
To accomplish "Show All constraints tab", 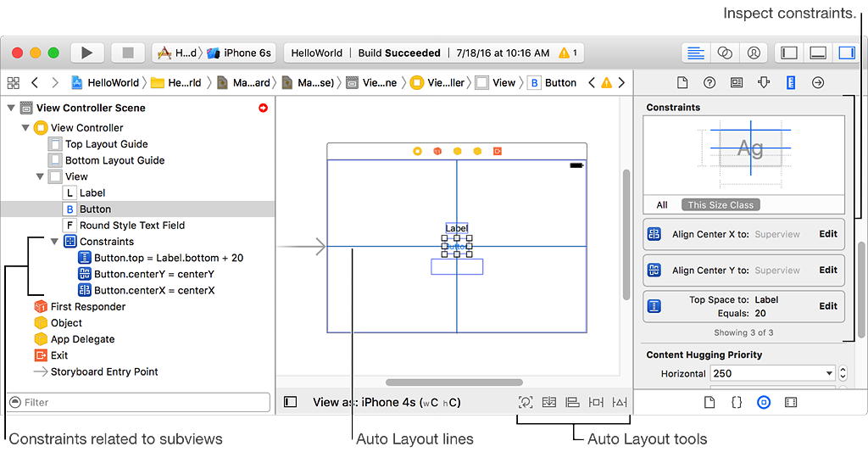I will pos(661,205).
